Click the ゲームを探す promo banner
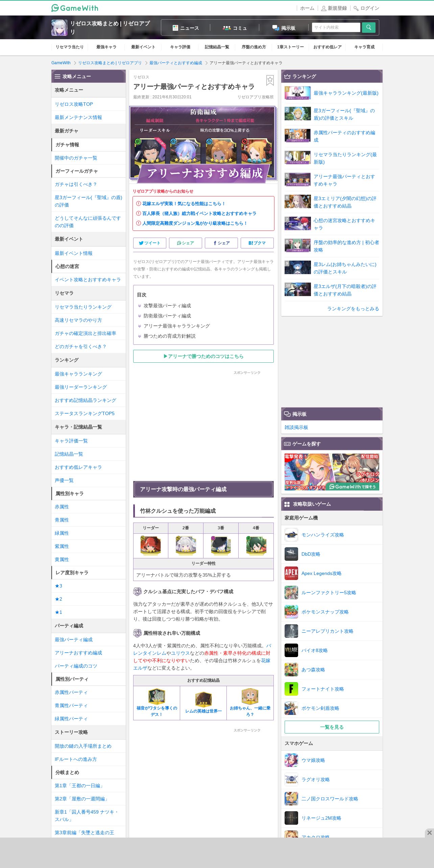The width and height of the screenshot is (434, 868). [332, 472]
